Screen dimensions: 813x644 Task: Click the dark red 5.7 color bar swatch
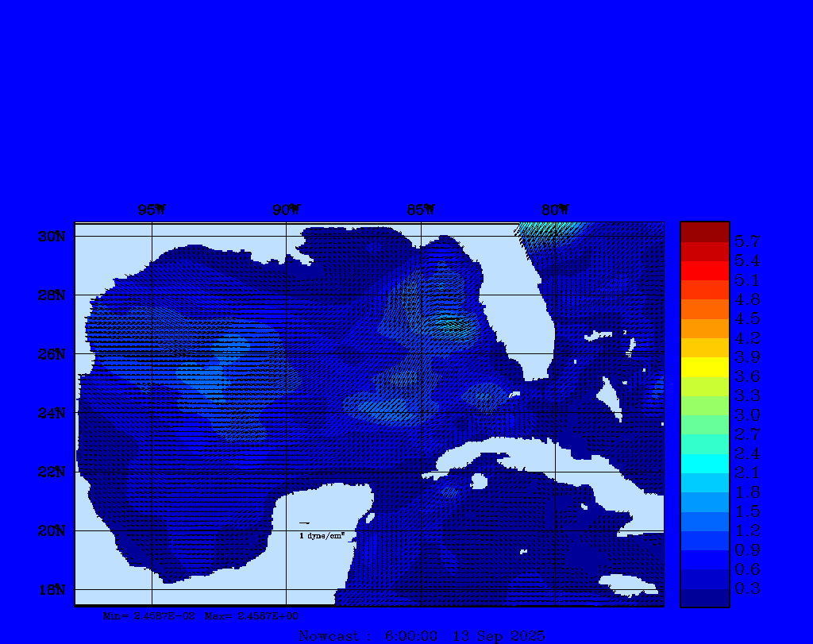704,232
